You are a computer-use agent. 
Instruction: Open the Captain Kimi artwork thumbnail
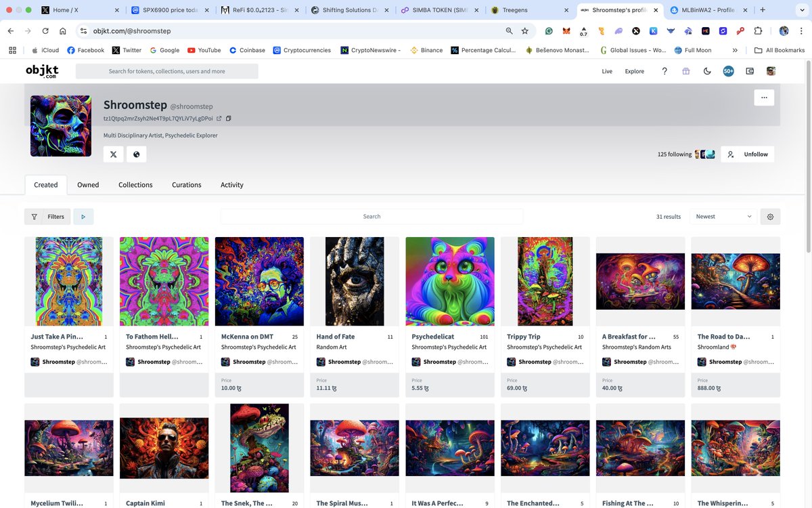[164, 448]
